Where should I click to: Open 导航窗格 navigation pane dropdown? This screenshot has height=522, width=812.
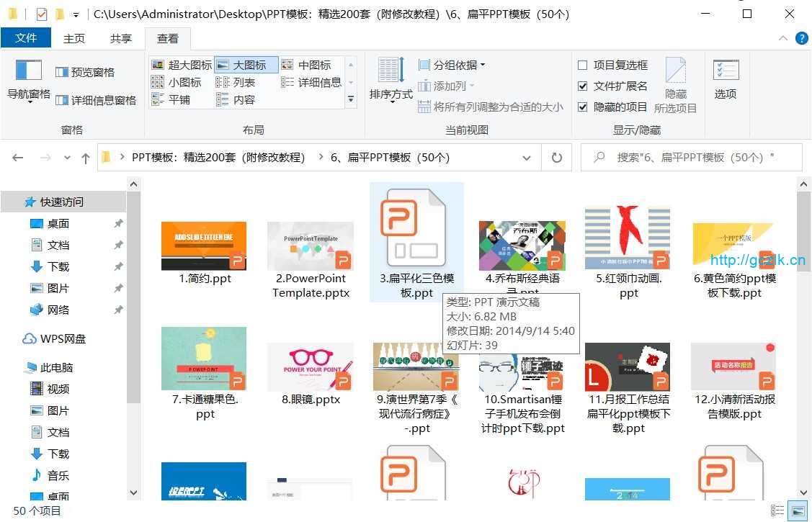(x=29, y=94)
